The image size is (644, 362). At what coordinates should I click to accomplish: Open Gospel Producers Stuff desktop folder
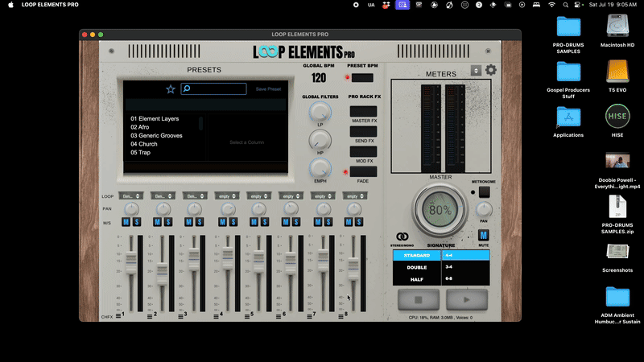tap(568, 72)
